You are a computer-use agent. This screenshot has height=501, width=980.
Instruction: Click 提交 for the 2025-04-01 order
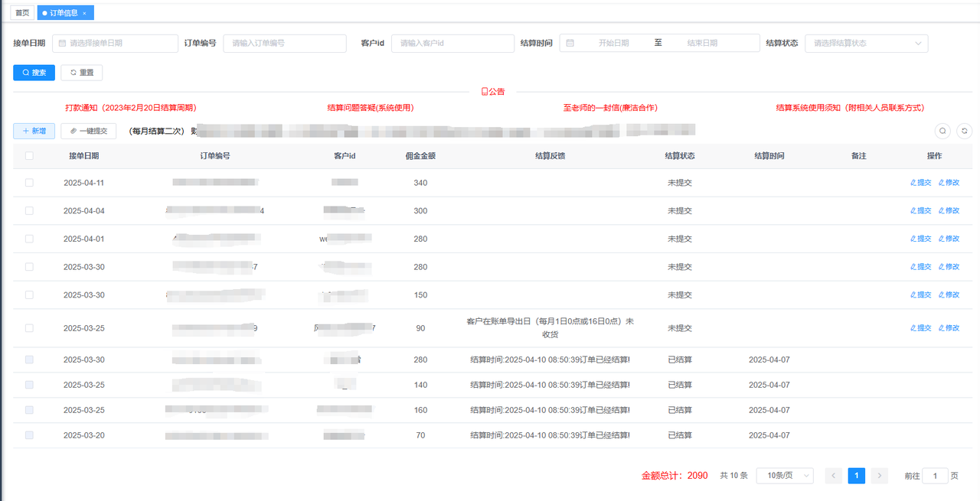tap(921, 239)
